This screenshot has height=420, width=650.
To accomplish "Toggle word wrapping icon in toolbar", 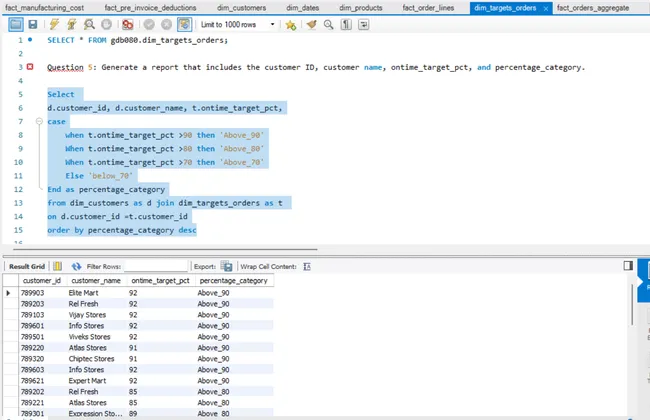I will coord(364,24).
